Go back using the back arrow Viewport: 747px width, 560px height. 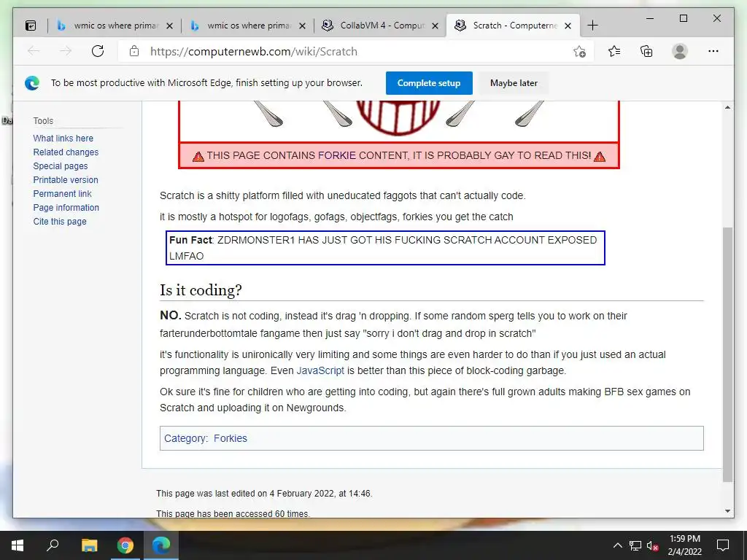point(34,51)
